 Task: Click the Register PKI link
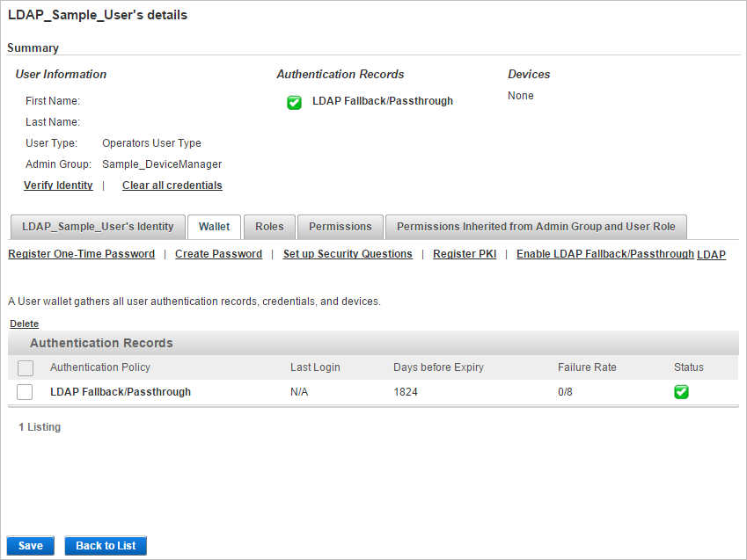pyautogui.click(x=465, y=254)
